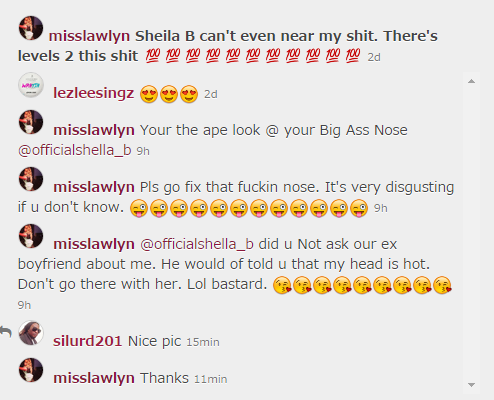Click the comments scrollbar track
Viewport: 494px width, 400px height.
click(x=471, y=233)
